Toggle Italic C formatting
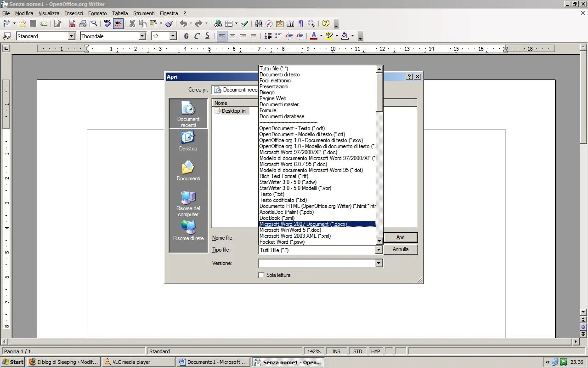 (197, 36)
